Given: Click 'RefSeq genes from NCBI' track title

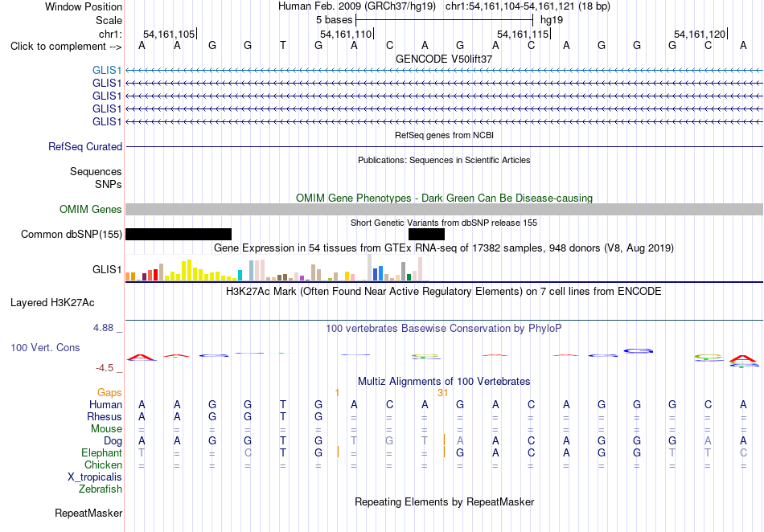Looking at the screenshot, I should point(444,135).
